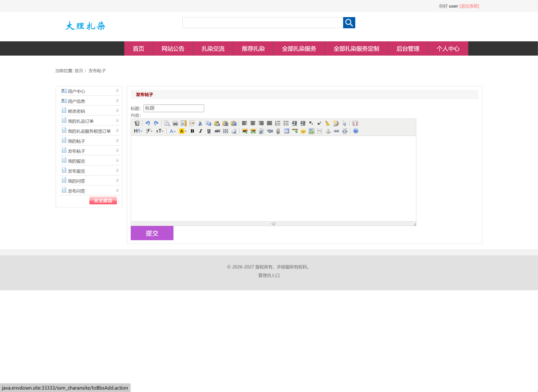Click the 标题 title input field
Screen dimensions: 538x392
point(173,108)
